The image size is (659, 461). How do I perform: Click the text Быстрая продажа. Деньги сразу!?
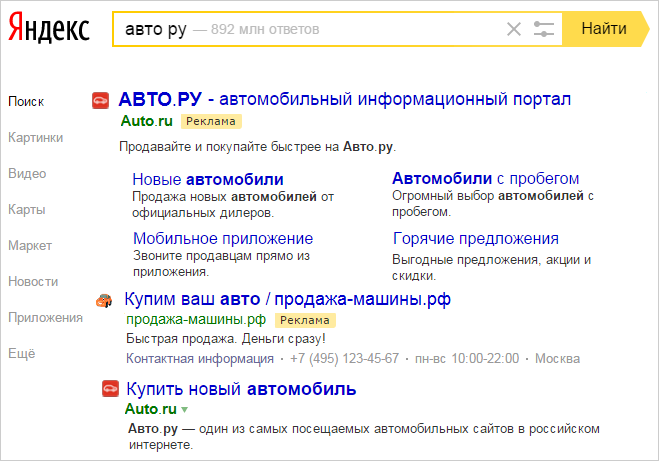[226, 339]
